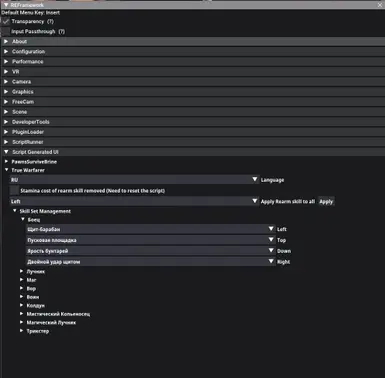Enable Input Passthrough checkbox
The image size is (385, 378).
click(x=6, y=31)
